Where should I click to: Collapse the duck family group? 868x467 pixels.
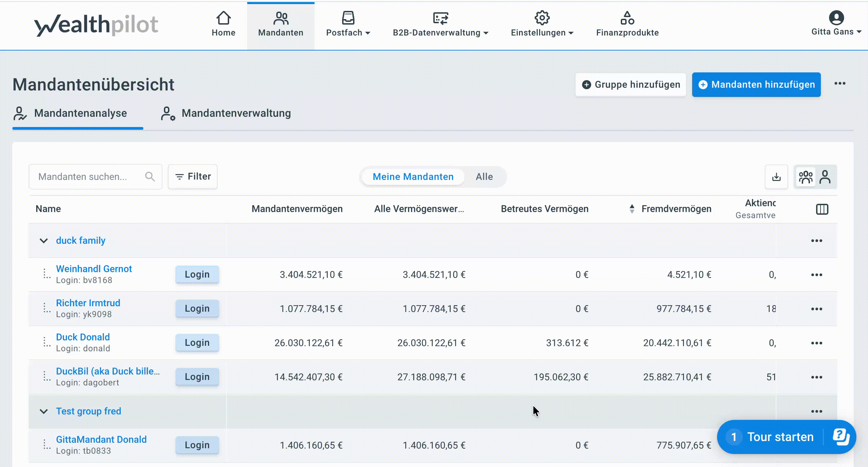click(44, 241)
